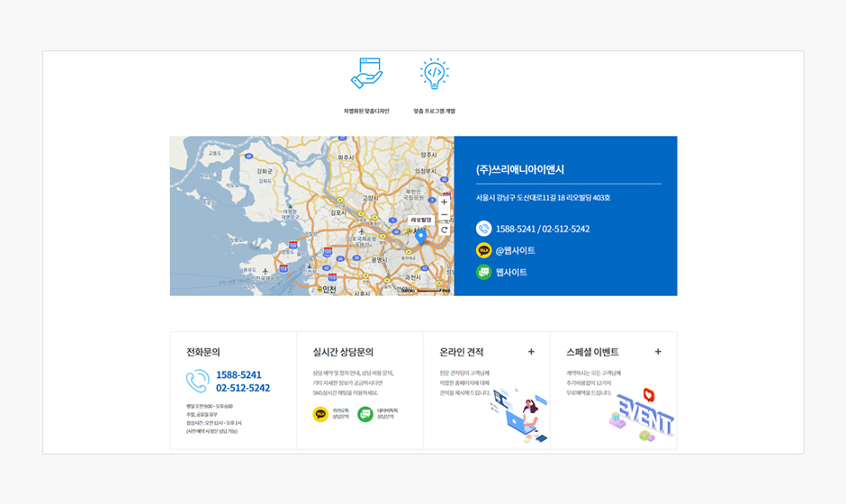
Task: Reset the map with the refresh button
Action: [x=444, y=229]
